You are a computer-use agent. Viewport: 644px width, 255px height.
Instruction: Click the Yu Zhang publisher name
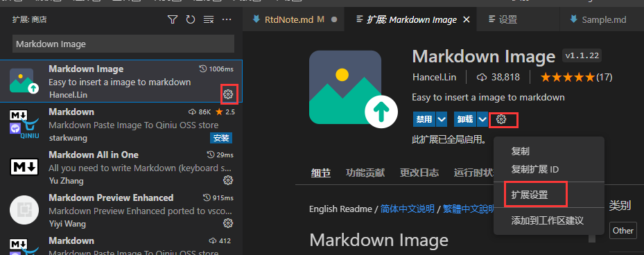click(66, 181)
